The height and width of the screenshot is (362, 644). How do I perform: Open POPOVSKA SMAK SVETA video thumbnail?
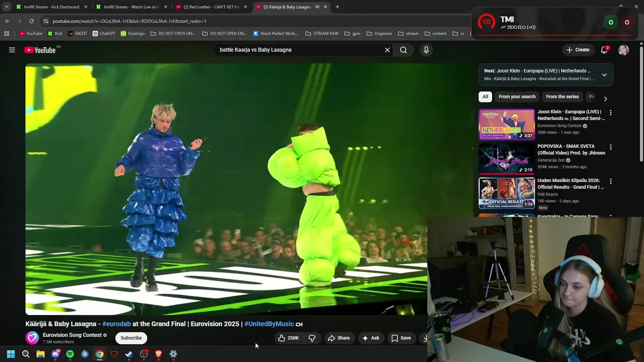506,158
